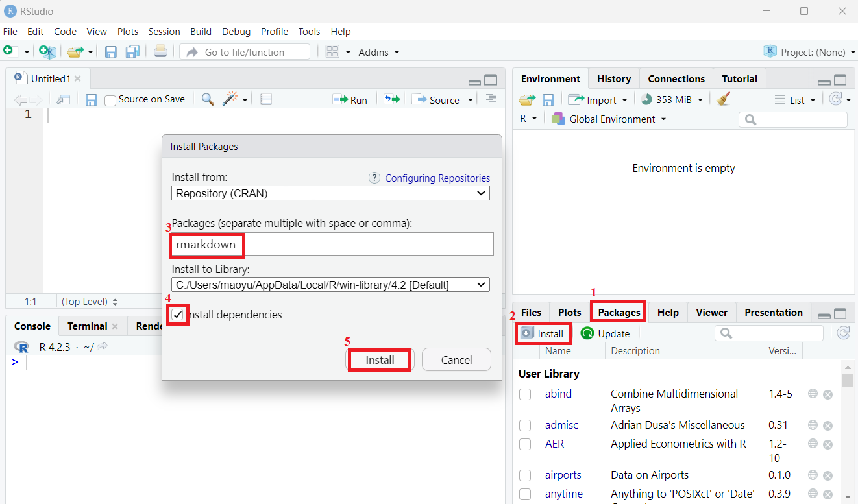
Task: Click the workspace panes grid icon
Action: click(x=333, y=52)
